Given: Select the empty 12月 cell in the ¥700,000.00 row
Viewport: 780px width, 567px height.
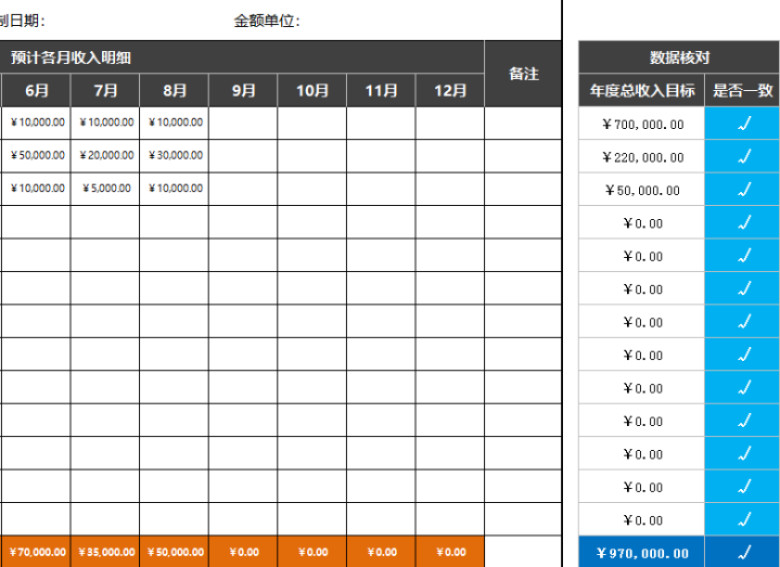Looking at the screenshot, I should click(x=450, y=123).
